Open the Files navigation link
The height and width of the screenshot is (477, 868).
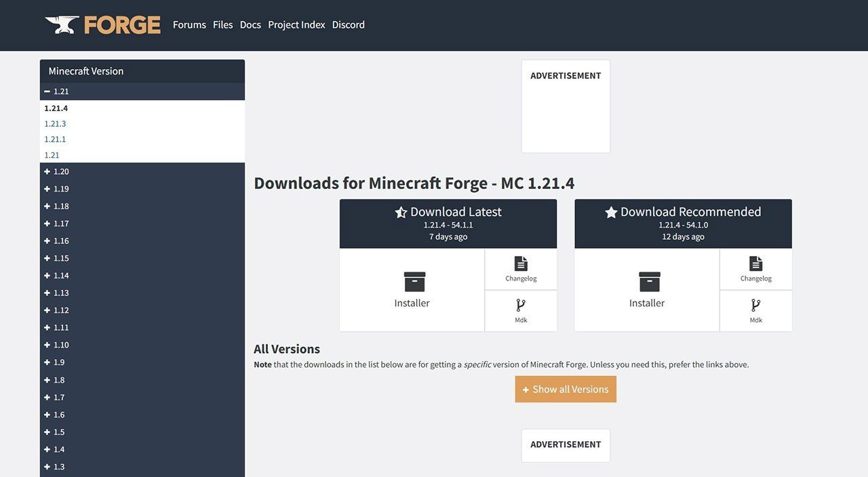pyautogui.click(x=223, y=25)
